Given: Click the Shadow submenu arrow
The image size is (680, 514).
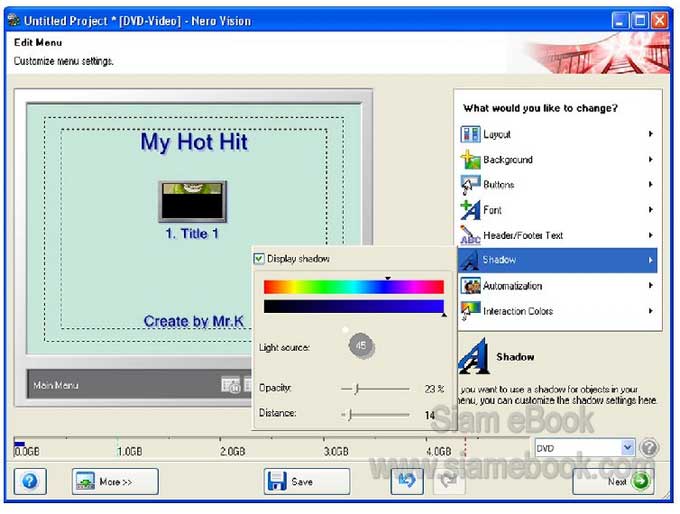Looking at the screenshot, I should click(x=651, y=260).
